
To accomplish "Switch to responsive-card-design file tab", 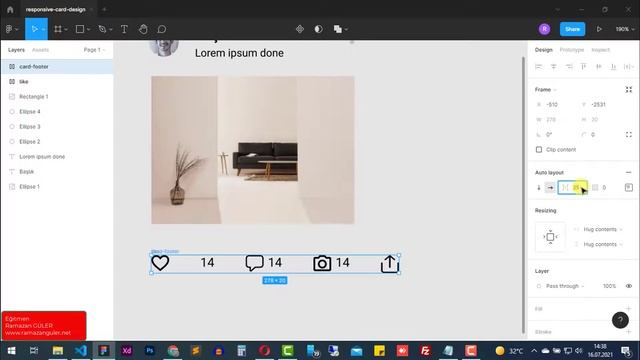I will coord(56,9).
